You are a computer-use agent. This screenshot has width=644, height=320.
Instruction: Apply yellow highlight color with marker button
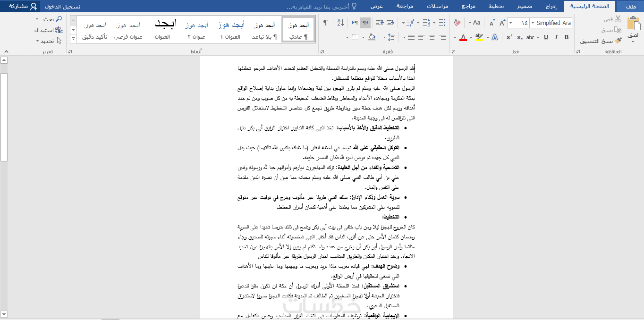(479, 37)
